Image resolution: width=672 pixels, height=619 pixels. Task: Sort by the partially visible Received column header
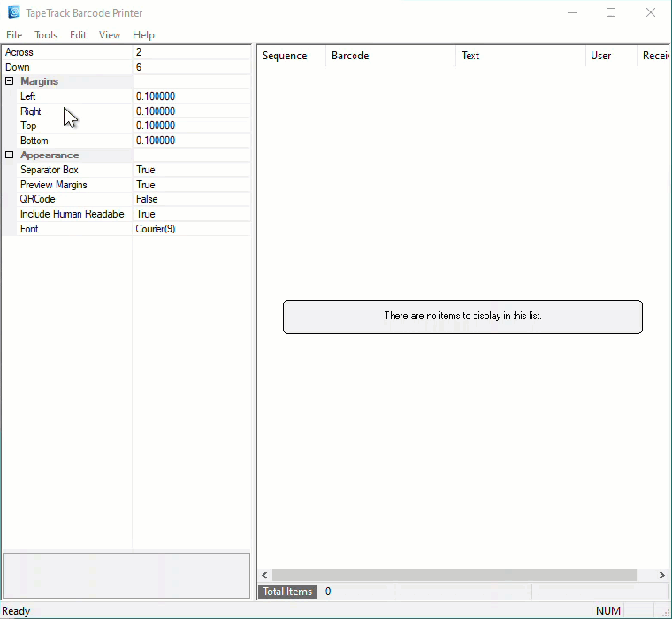coord(653,56)
